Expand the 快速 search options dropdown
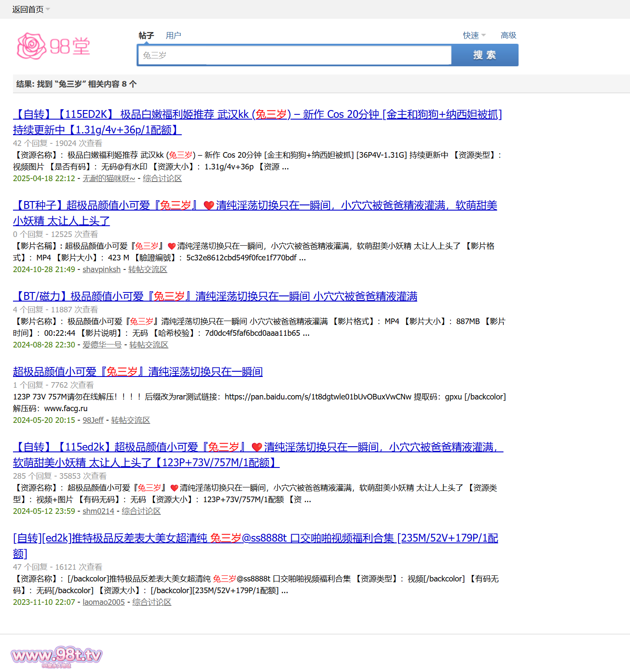Image resolution: width=630 pixels, height=672 pixels. pyautogui.click(x=474, y=36)
